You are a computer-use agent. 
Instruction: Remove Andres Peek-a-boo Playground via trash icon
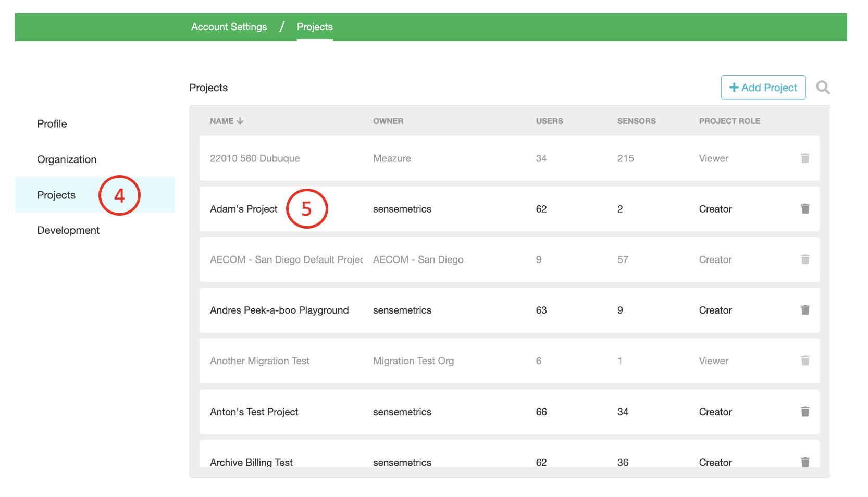[x=805, y=310]
